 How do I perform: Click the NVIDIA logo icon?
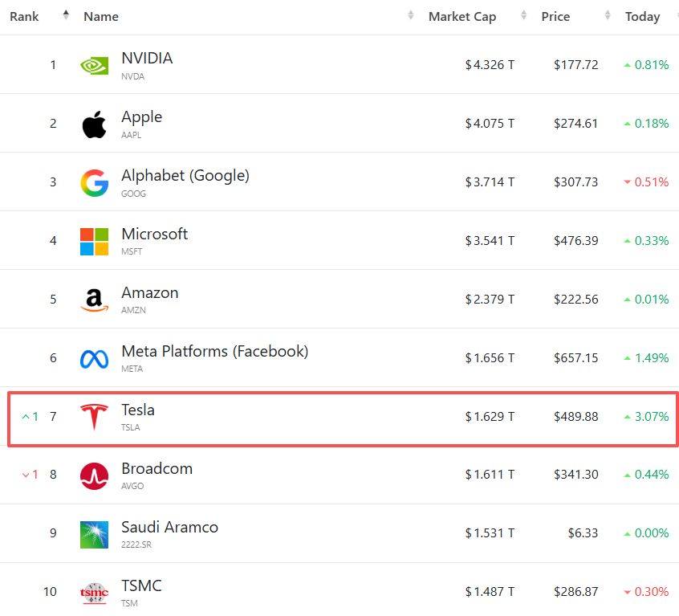(x=94, y=65)
